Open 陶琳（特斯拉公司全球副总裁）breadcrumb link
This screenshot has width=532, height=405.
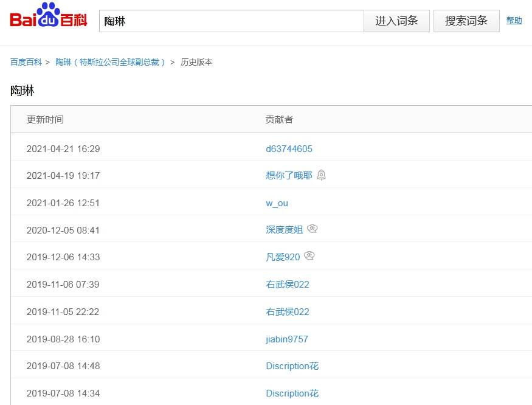111,62
